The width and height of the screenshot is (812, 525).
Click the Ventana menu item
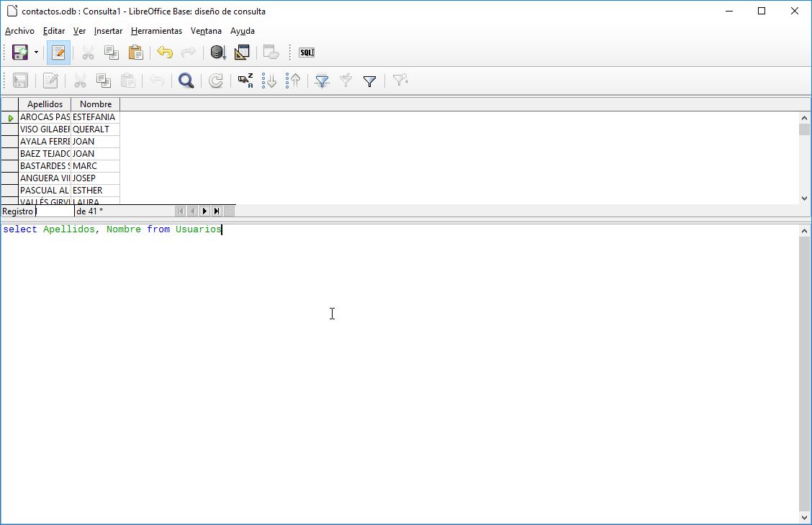click(206, 31)
